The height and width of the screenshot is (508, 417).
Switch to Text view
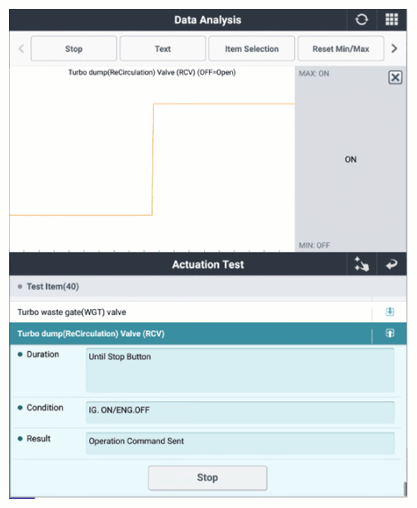click(163, 49)
